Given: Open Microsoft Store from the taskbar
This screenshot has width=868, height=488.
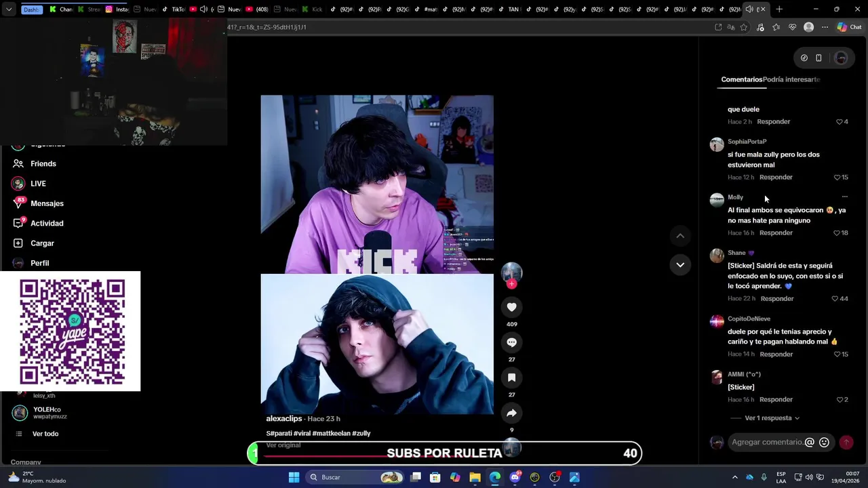Looking at the screenshot, I should 435,477.
